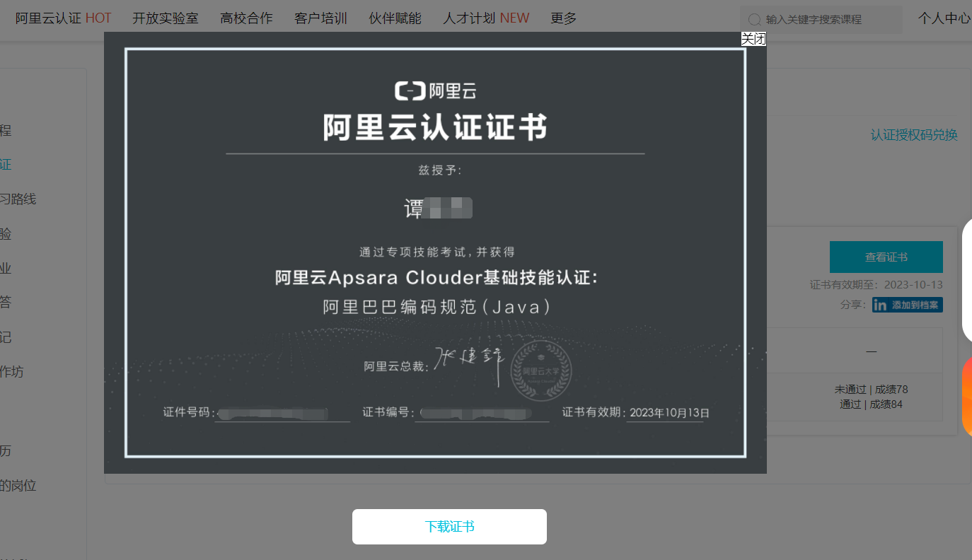The height and width of the screenshot is (560, 972).
Task: Go to 高校合作 in top navigation
Action: pyautogui.click(x=246, y=18)
